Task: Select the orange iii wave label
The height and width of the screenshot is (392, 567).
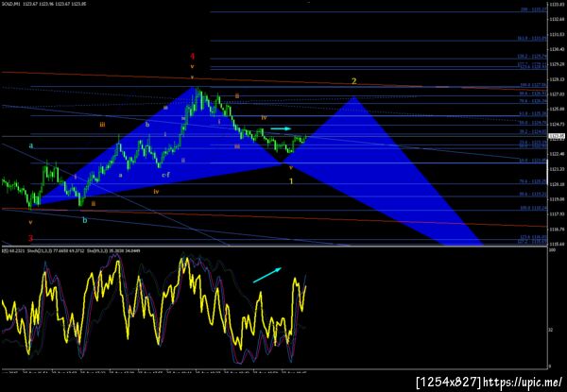Action: [x=103, y=125]
